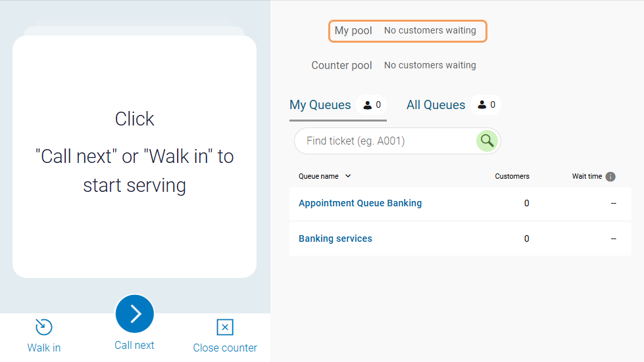This screenshot has height=362, width=644.
Task: Click the blue Call next arrow button
Action: click(x=135, y=314)
